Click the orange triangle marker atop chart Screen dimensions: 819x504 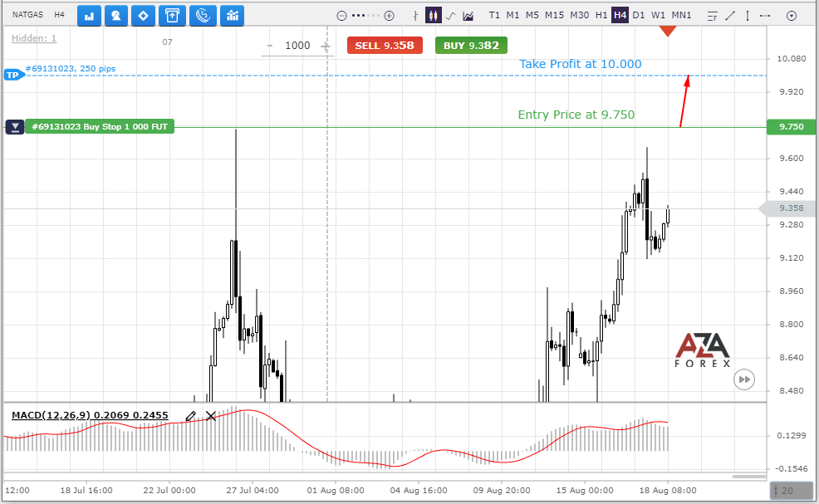668,32
